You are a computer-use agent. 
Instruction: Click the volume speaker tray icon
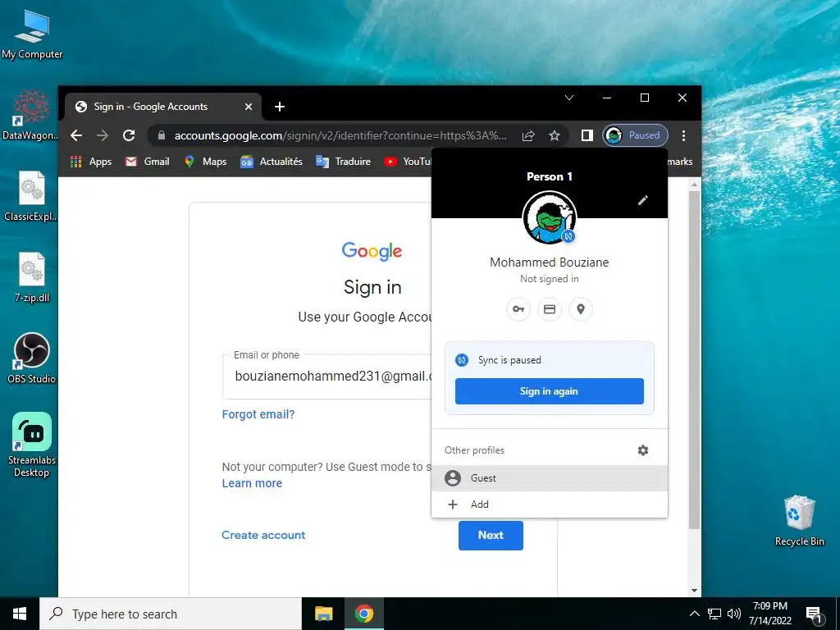(734, 614)
